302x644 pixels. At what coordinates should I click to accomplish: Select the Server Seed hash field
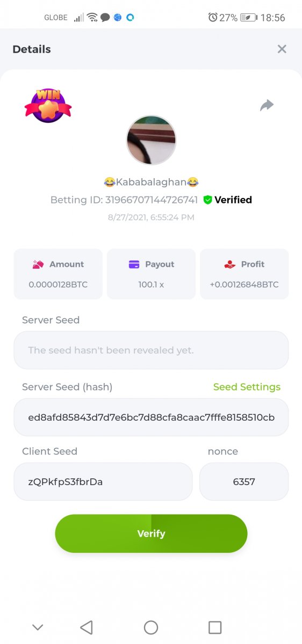click(151, 417)
